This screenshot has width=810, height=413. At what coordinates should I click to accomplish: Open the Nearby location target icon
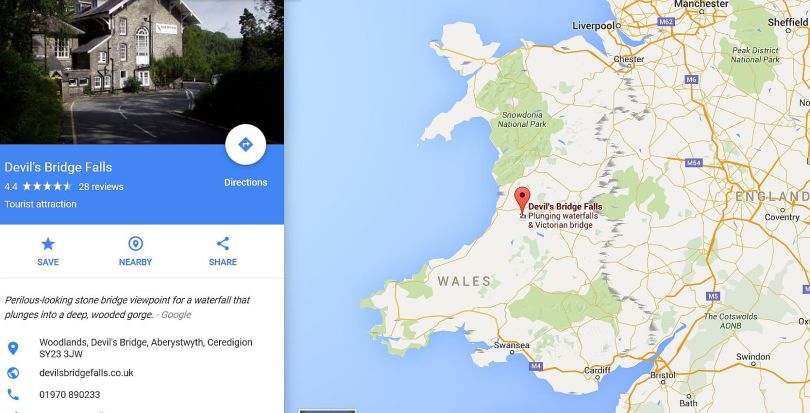[x=135, y=243]
